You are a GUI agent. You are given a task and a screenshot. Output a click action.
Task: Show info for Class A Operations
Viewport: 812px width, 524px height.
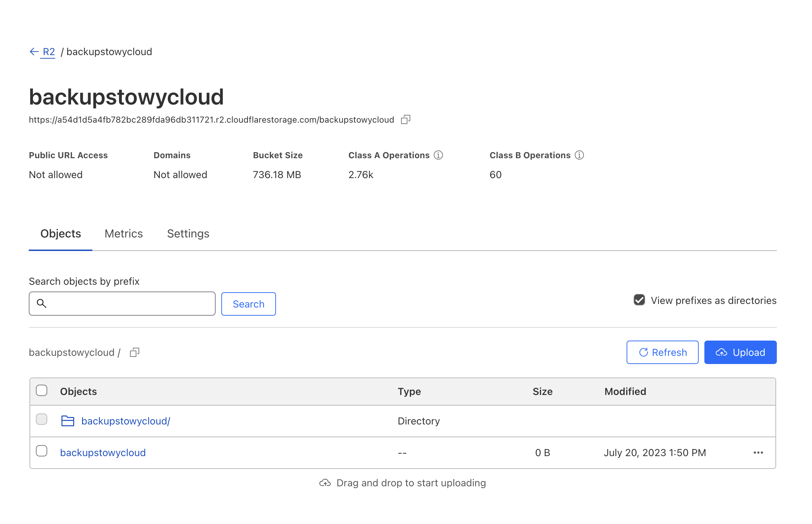tap(438, 155)
